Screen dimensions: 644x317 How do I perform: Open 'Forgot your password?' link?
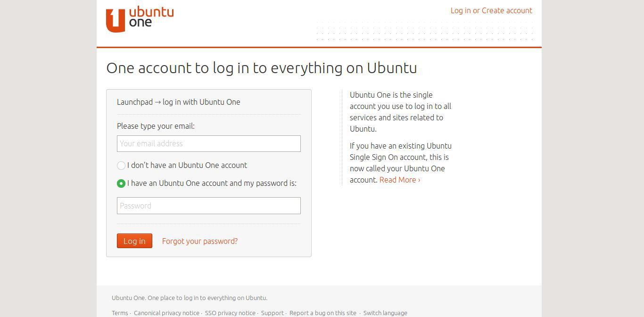(x=199, y=241)
